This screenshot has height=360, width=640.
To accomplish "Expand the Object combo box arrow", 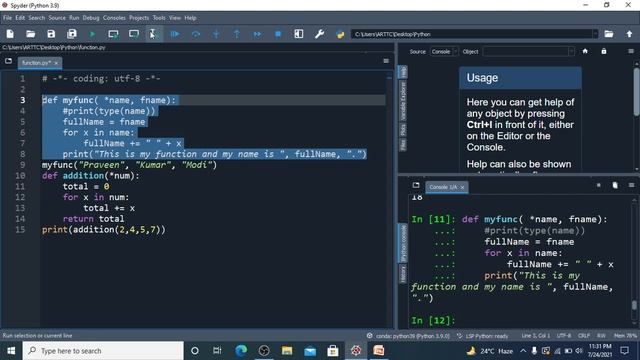I will (571, 51).
